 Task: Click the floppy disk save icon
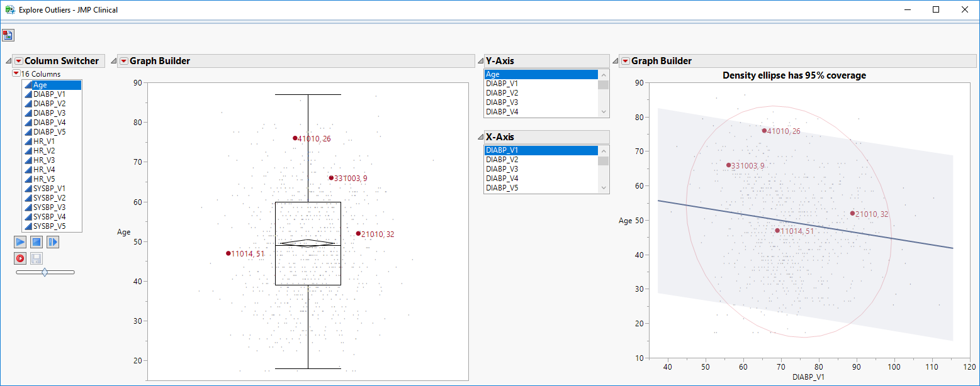tap(37, 258)
